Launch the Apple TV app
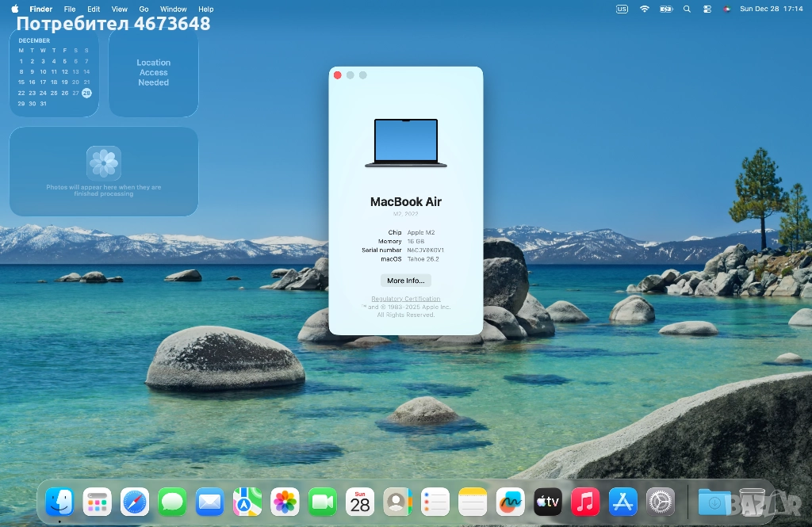 click(x=548, y=502)
